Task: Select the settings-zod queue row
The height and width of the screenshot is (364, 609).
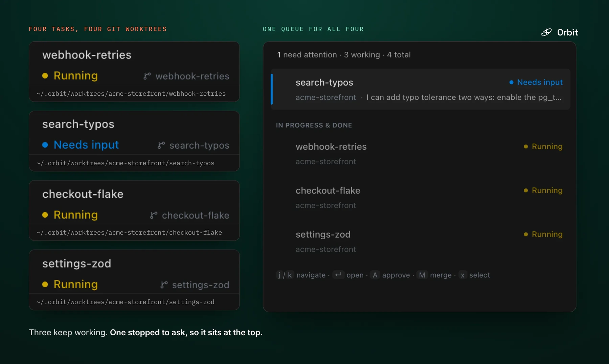Action: point(421,242)
